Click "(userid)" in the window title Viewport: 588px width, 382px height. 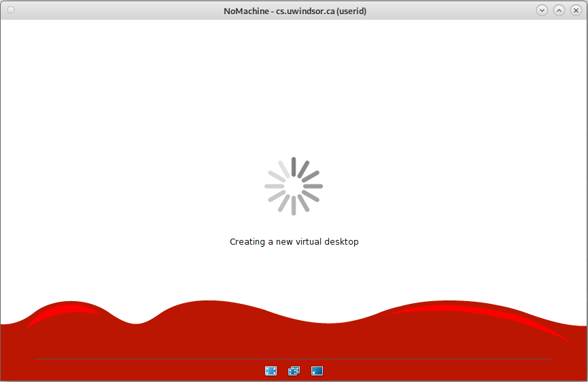point(351,12)
